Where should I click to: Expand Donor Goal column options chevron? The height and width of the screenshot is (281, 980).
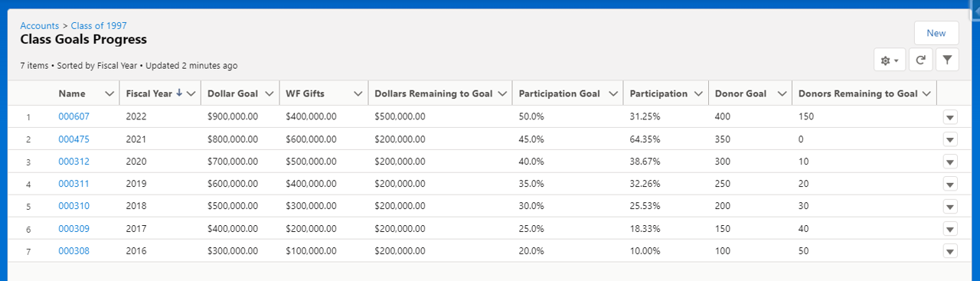click(782, 93)
